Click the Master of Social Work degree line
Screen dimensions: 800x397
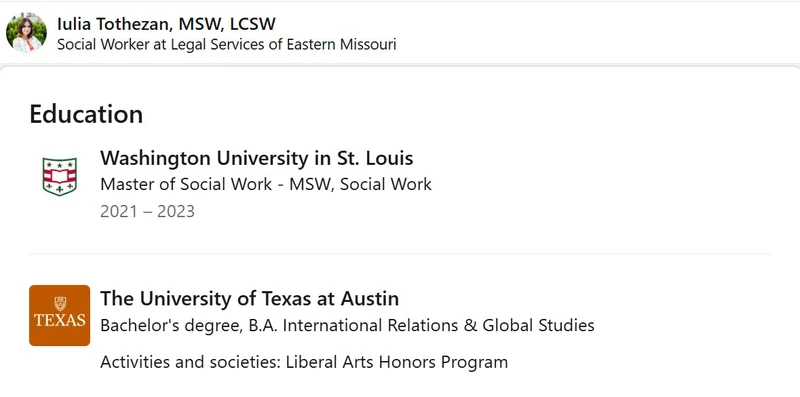click(266, 184)
